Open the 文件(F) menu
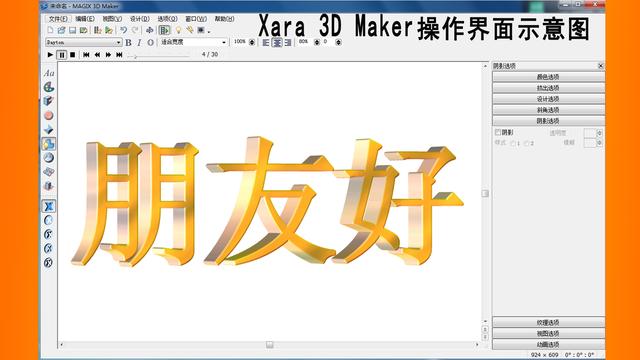The image size is (640, 360). point(58,19)
